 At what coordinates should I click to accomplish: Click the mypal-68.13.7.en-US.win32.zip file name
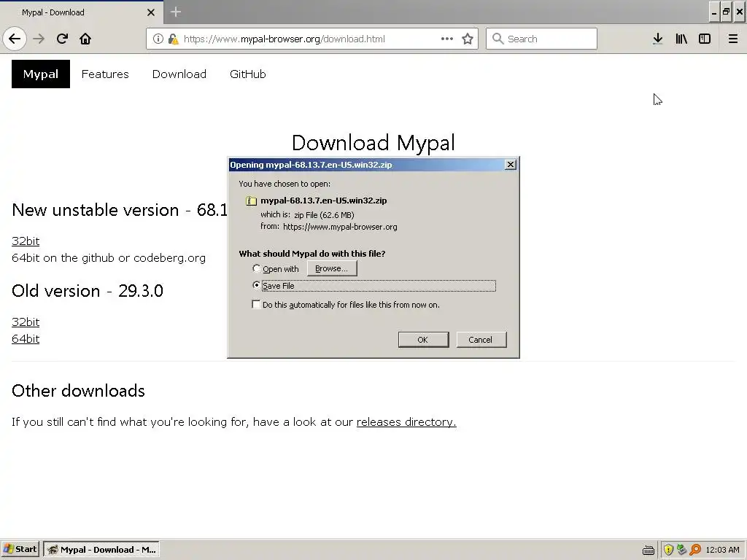tap(323, 201)
